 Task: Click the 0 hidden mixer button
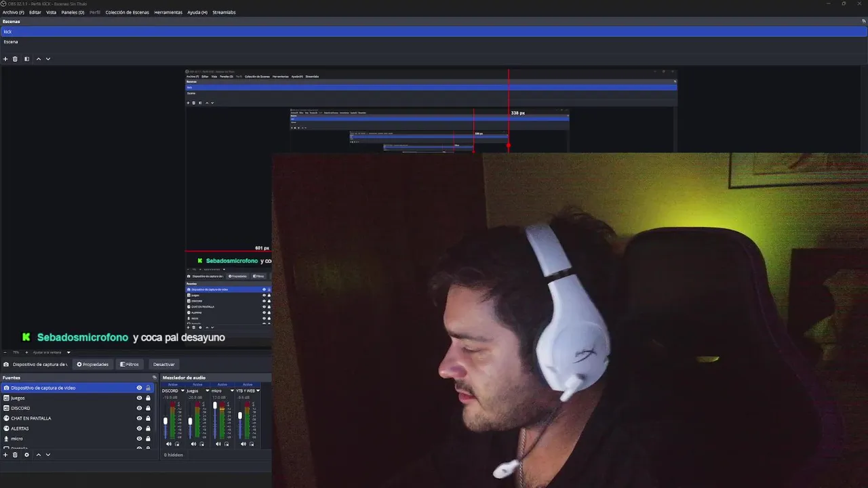point(174,455)
